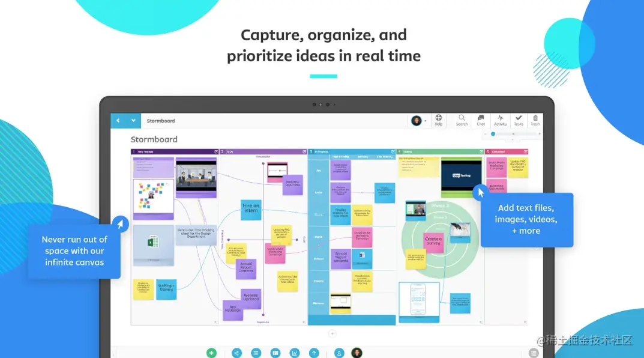644x358 pixels.
Task: Select the 'Create a survey' pink sticky
Action: (433, 241)
